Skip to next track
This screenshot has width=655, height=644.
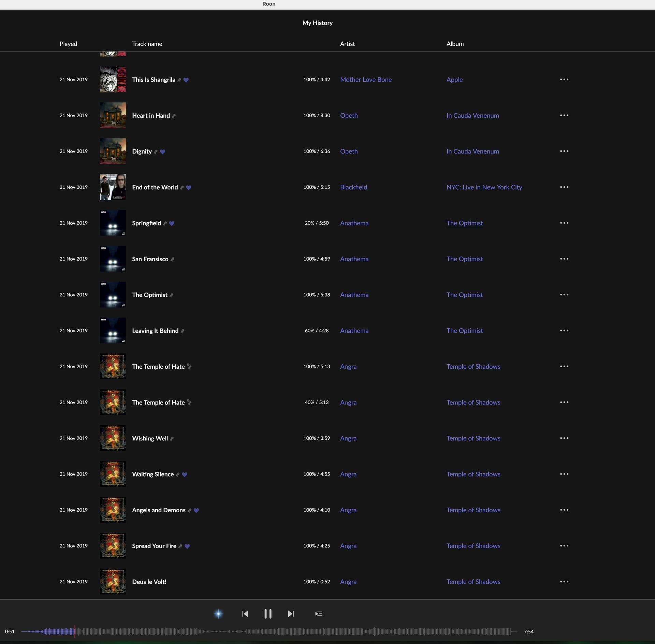[291, 614]
